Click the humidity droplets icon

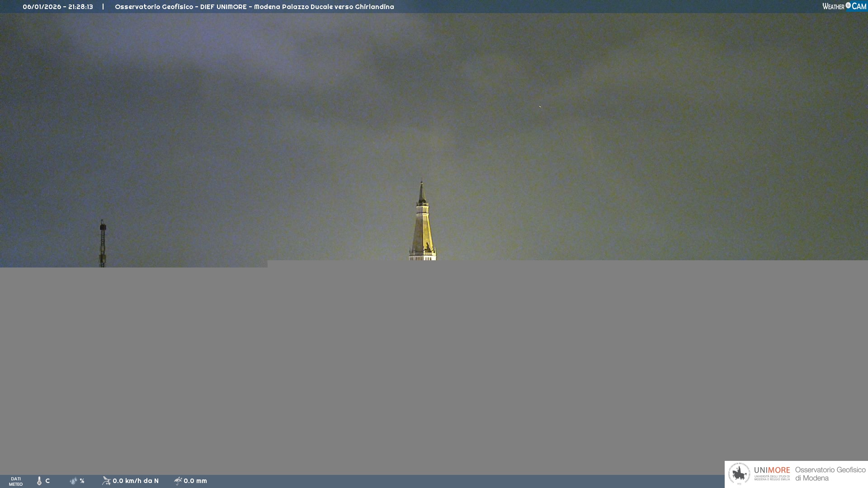click(73, 481)
